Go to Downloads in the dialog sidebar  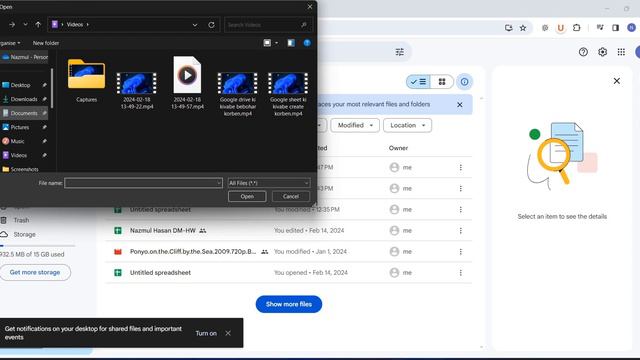tap(24, 99)
